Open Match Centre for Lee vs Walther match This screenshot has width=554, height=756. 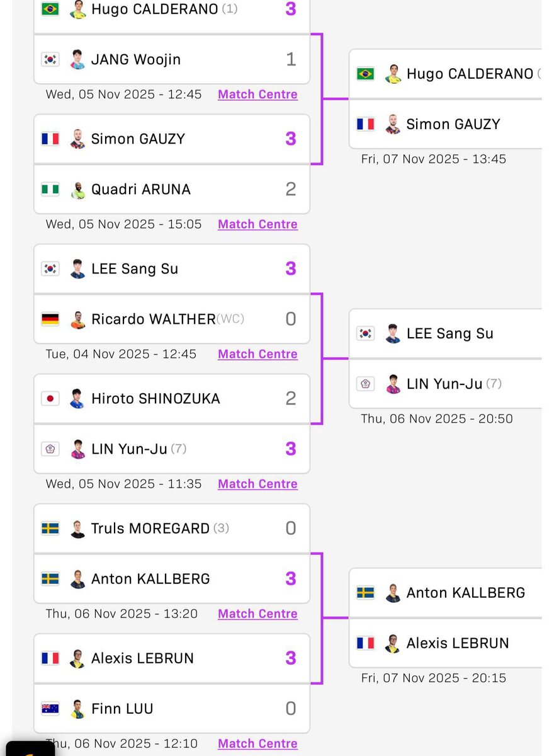pos(257,354)
